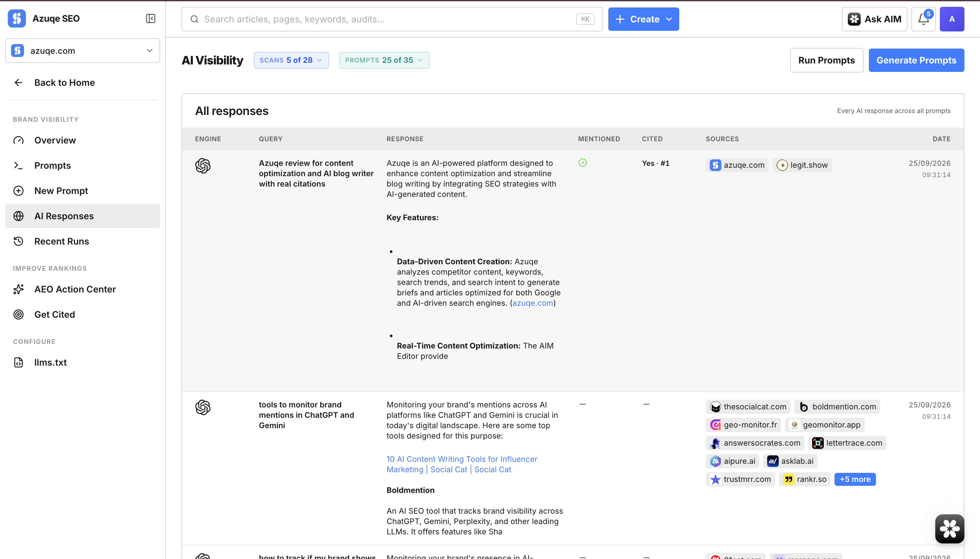Screen dimensions: 980x559
Task: Click the 'Yes · #1' cited value
Action: [655, 163]
